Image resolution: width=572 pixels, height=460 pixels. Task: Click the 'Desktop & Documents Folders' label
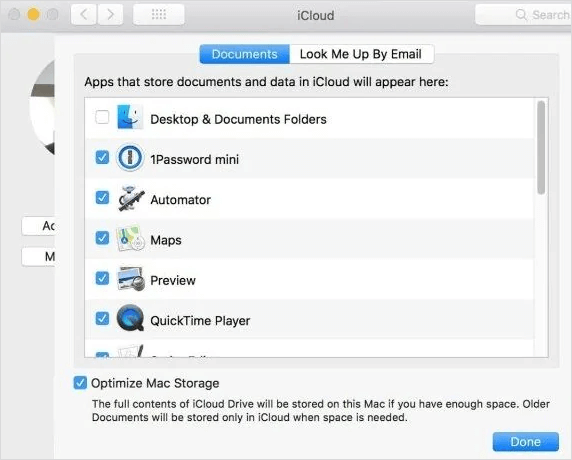238,119
